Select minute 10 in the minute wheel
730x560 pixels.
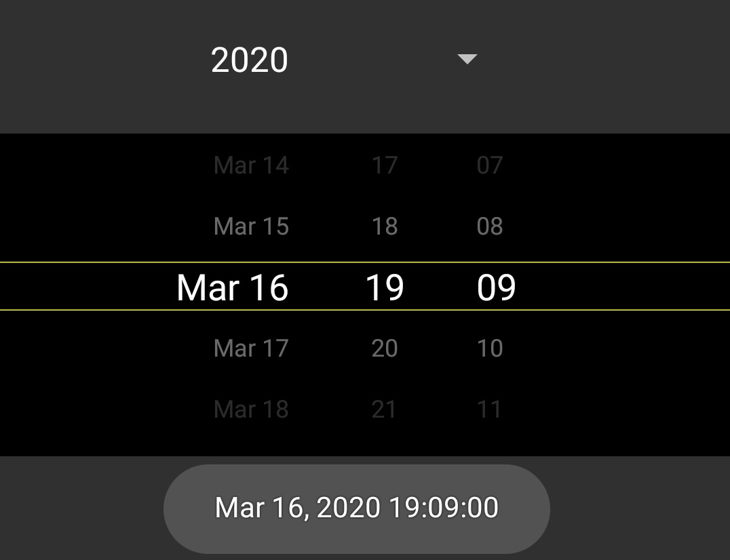click(490, 348)
